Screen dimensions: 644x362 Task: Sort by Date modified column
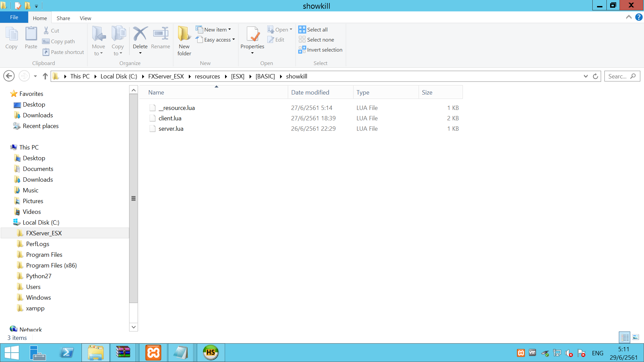coord(320,92)
